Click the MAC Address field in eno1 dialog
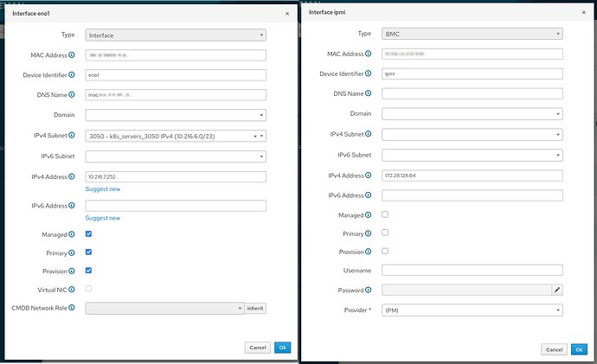 coord(176,55)
